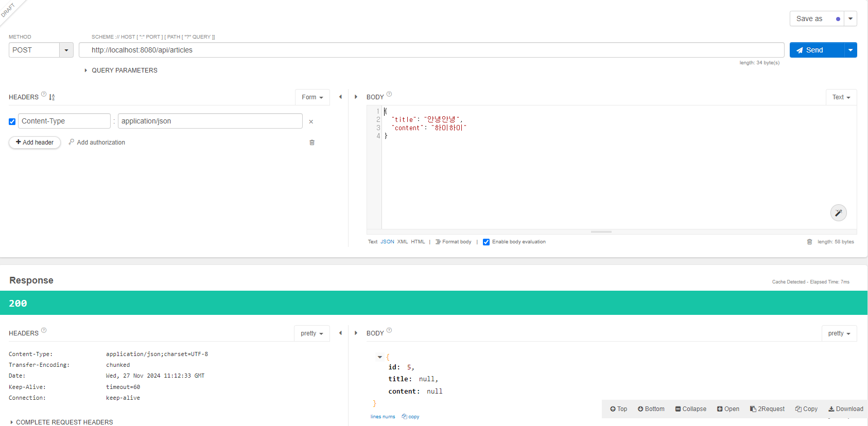Click Add authorization link
This screenshot has height=426, width=868.
point(97,143)
